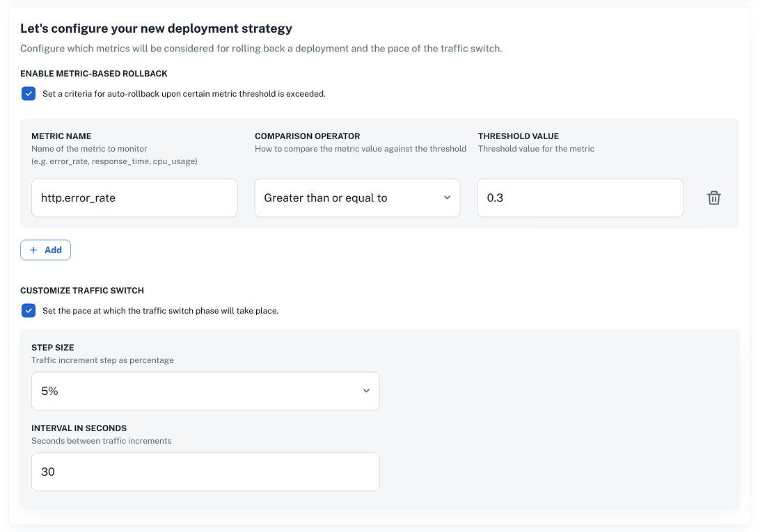
Task: Click the plus icon in Add button
Action: [x=33, y=250]
